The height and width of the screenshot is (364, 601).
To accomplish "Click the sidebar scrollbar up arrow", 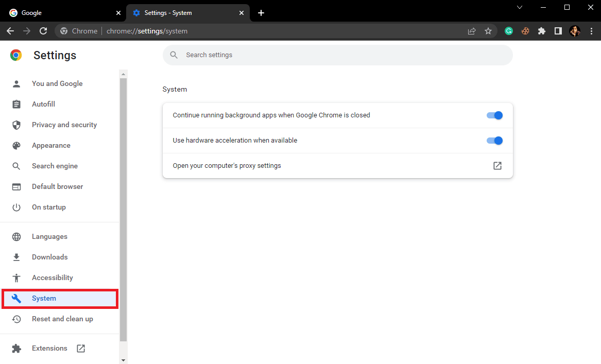I will [x=124, y=74].
